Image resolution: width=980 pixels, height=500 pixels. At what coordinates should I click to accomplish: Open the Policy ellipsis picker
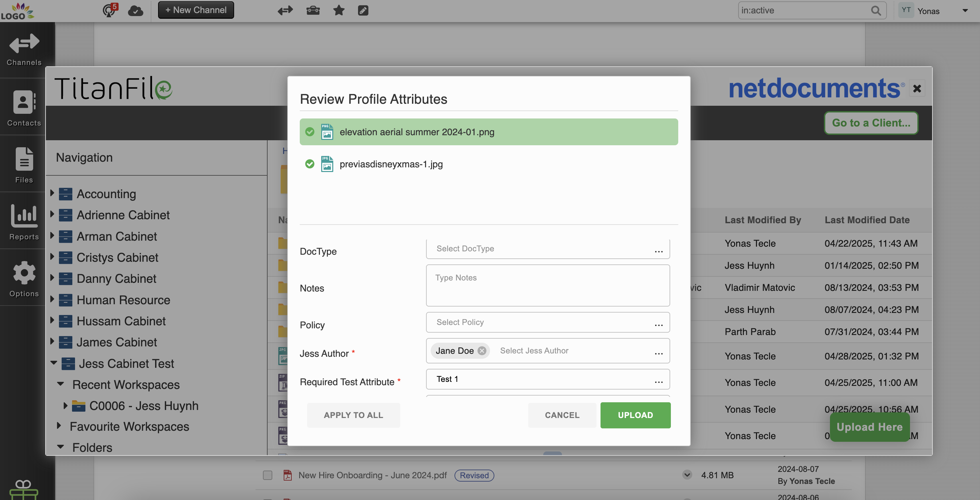[x=658, y=324]
